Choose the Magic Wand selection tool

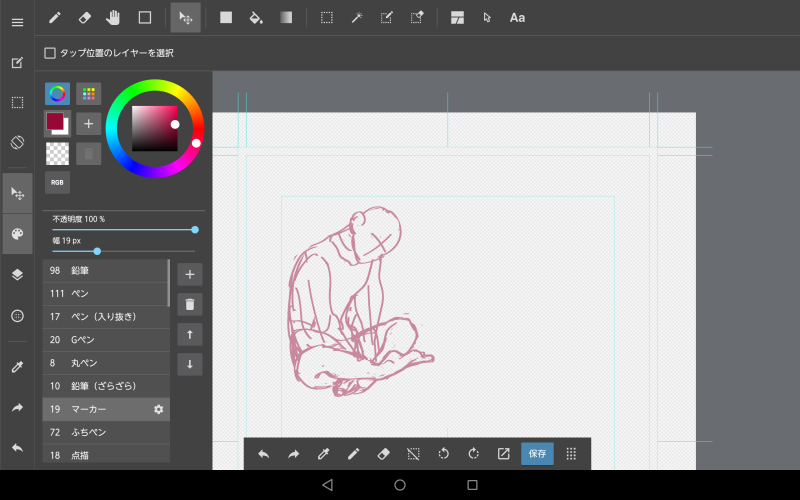(356, 17)
